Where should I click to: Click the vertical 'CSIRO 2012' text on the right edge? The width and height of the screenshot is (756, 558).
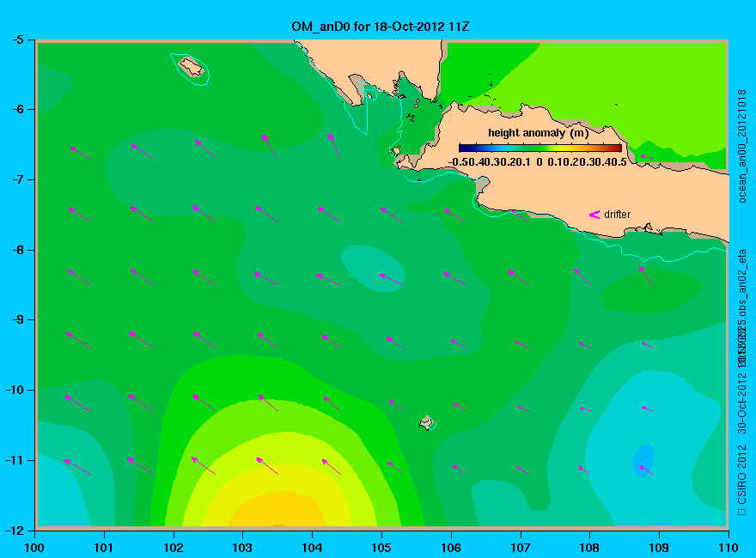point(742,475)
